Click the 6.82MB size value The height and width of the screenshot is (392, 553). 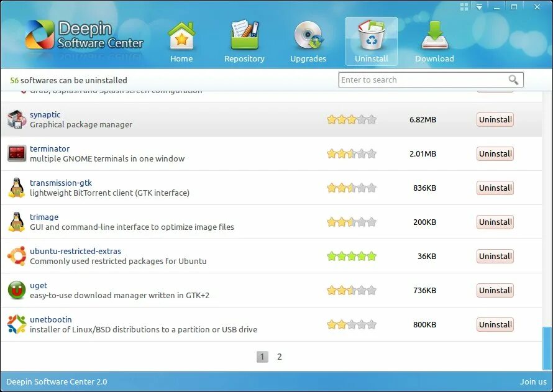(423, 119)
